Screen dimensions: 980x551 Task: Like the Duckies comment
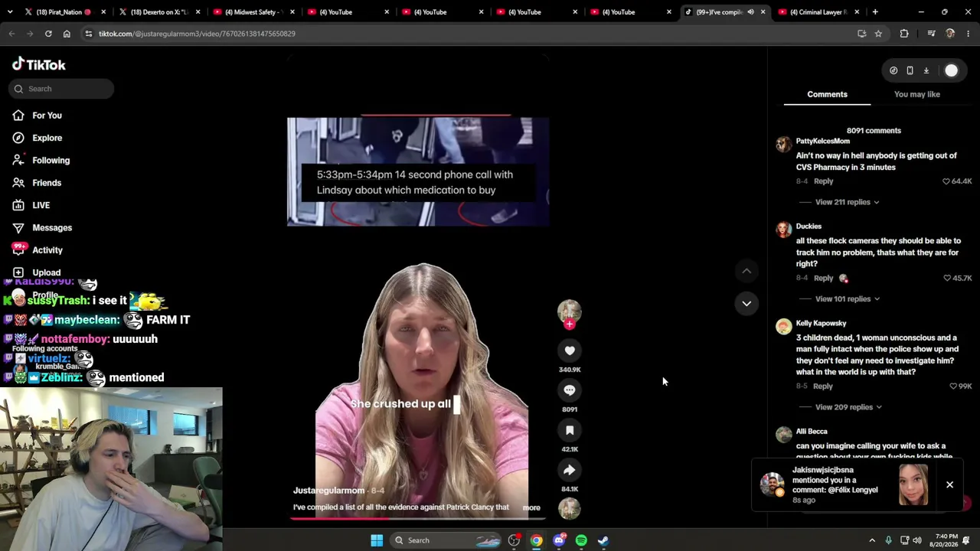click(x=947, y=278)
